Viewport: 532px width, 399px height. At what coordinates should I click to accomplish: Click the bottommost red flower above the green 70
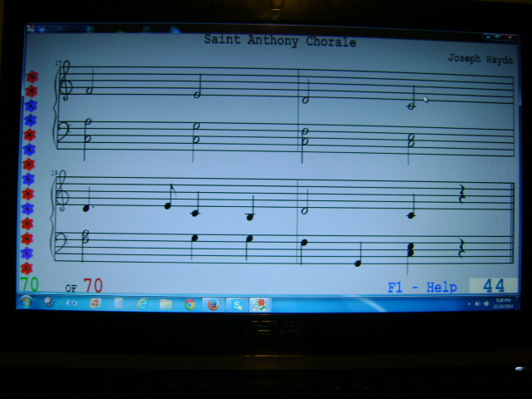[x=27, y=268]
